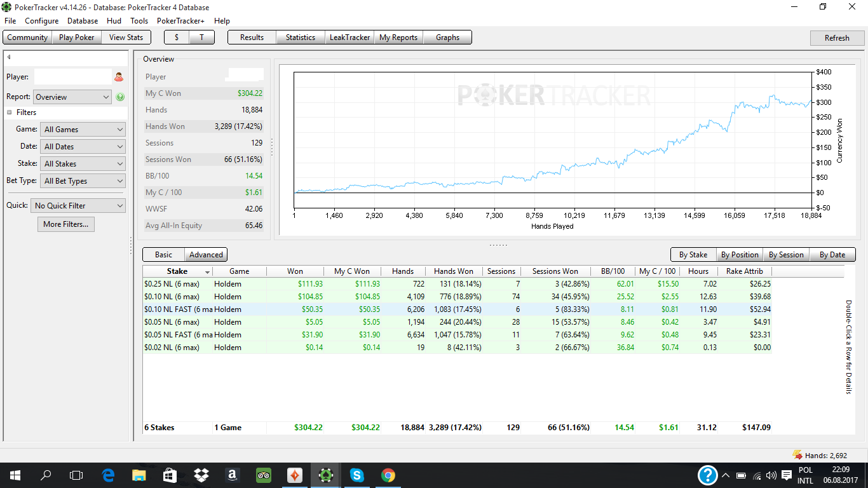868x488 pixels.
Task: Click the blue question mark tray icon
Action: [x=707, y=475]
